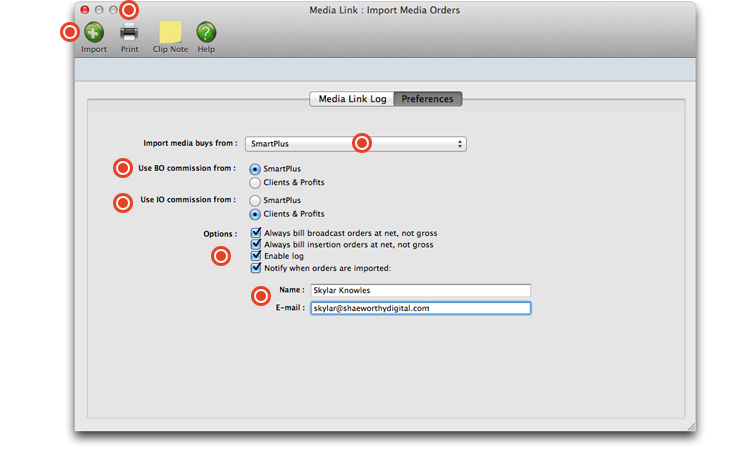Select SmartPlus for BO commission
753x449 pixels.
pyautogui.click(x=255, y=169)
